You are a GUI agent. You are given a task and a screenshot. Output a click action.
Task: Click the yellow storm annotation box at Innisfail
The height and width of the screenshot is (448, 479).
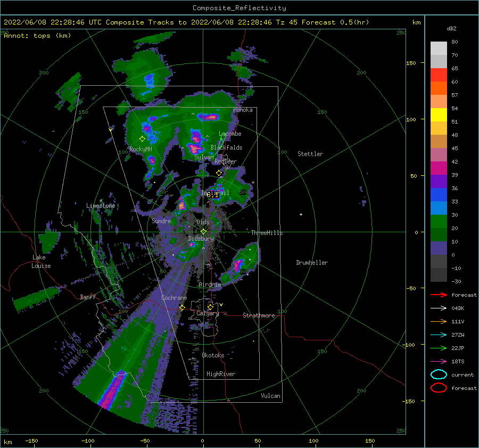pos(213,194)
